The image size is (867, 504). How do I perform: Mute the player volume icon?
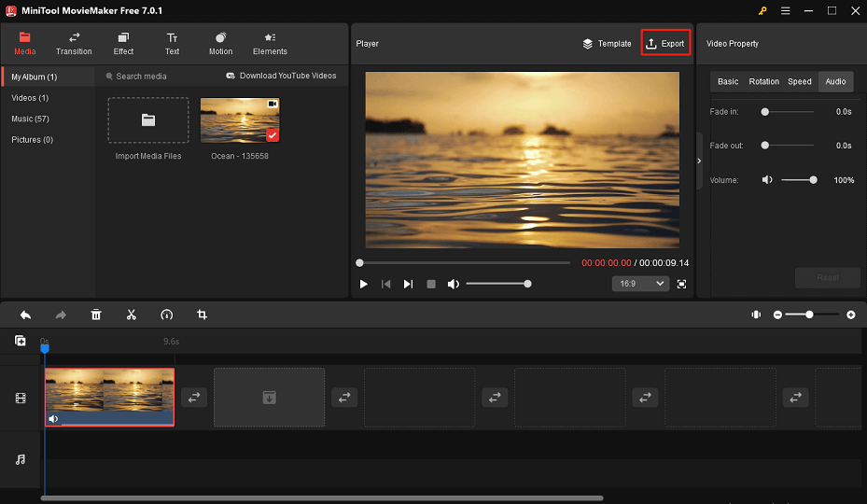(454, 284)
